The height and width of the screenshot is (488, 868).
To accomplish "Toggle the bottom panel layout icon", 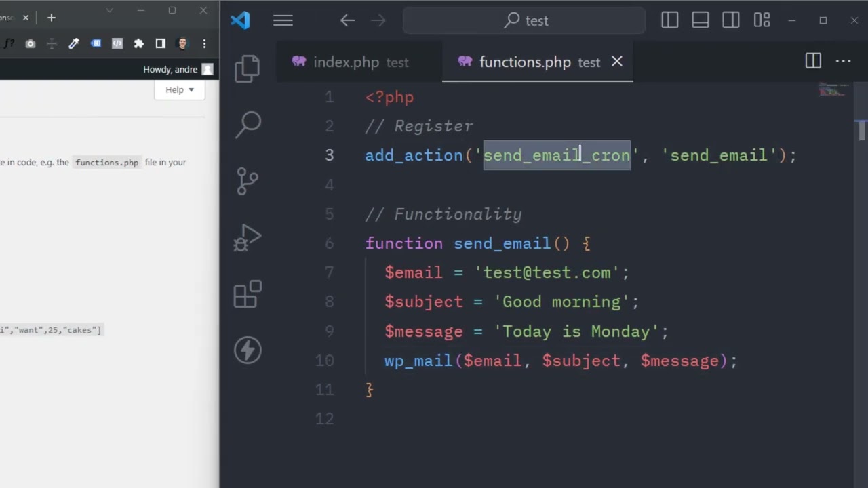I will [701, 20].
